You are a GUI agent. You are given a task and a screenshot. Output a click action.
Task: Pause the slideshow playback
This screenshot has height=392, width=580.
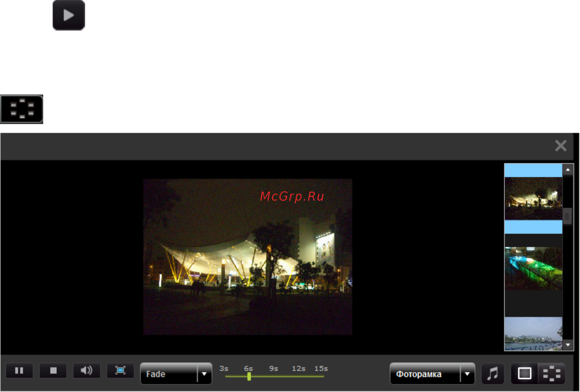coord(19,371)
